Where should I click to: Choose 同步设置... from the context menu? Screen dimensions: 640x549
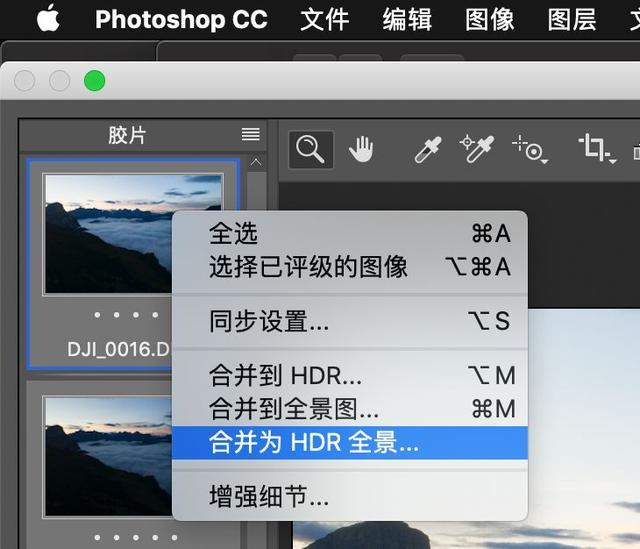[350, 321]
